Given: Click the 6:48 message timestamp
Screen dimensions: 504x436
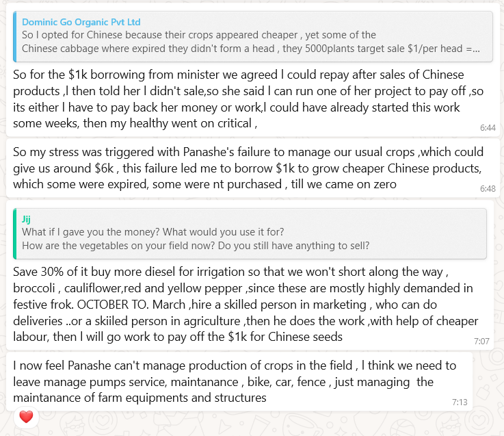Looking at the screenshot, I should [x=488, y=188].
